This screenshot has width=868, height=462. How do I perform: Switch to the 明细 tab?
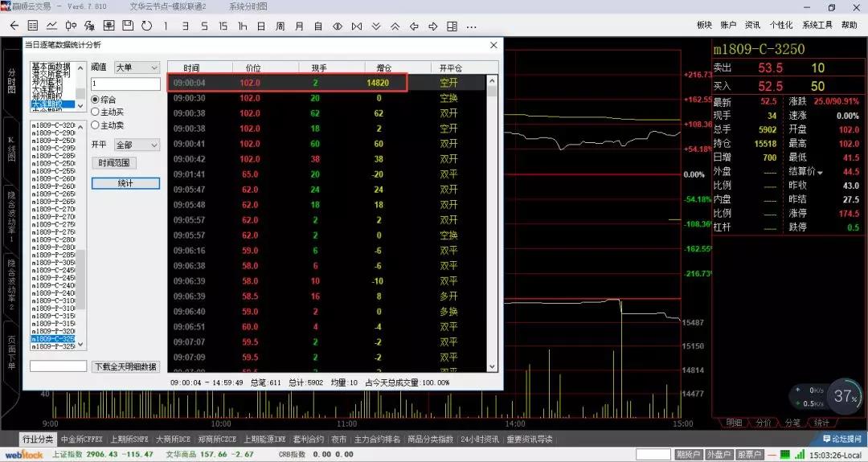734,423
